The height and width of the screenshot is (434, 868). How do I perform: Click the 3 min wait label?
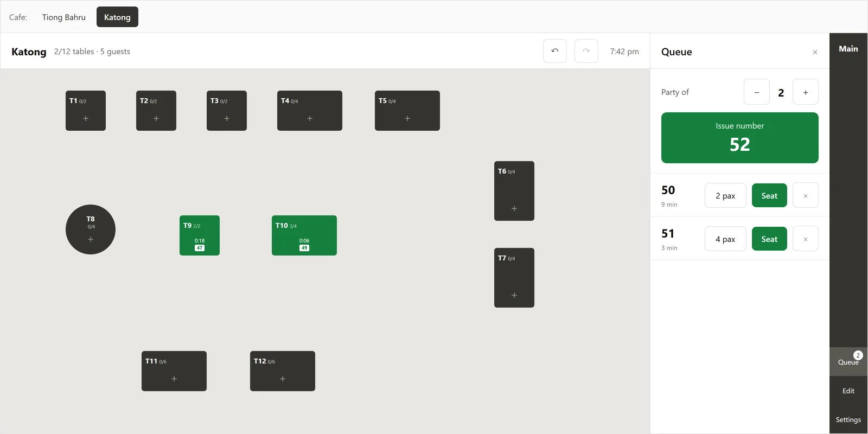pos(669,248)
